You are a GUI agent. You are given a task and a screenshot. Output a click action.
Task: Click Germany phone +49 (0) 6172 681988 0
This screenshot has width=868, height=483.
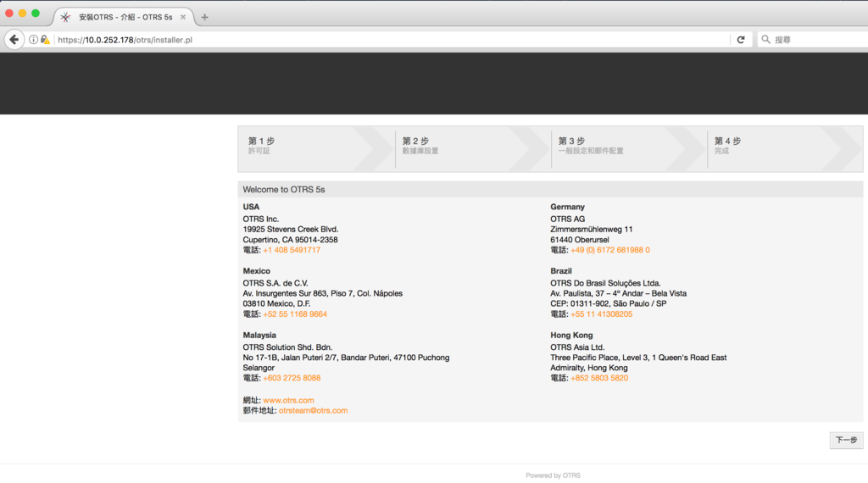[610, 250]
